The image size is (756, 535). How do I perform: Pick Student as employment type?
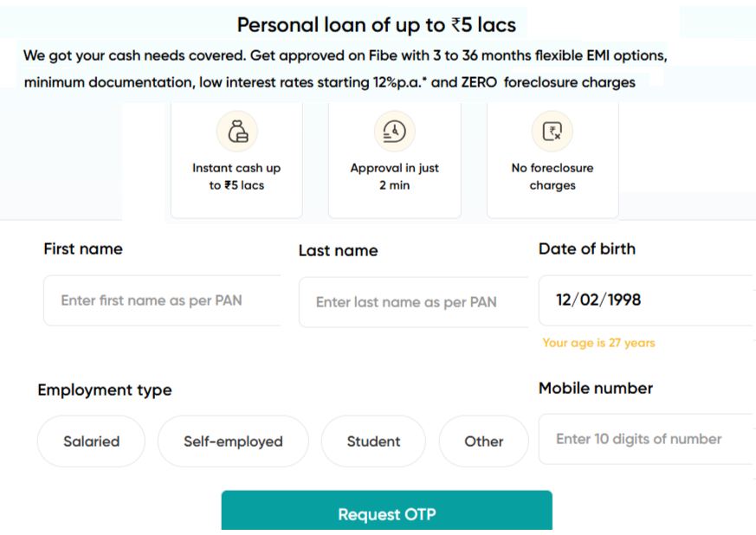point(373,442)
